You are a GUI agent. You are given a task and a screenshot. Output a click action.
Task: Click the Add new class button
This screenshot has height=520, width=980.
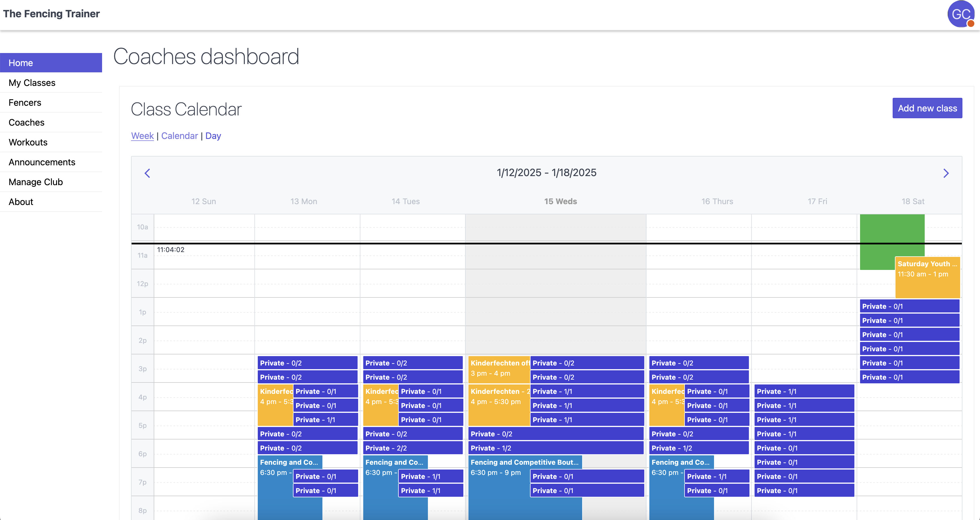point(927,108)
